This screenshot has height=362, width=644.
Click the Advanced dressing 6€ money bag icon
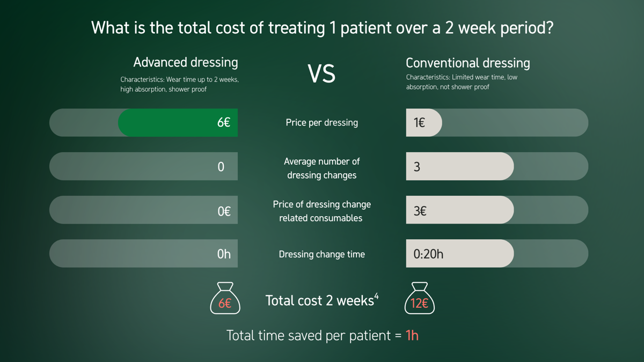pos(225,298)
